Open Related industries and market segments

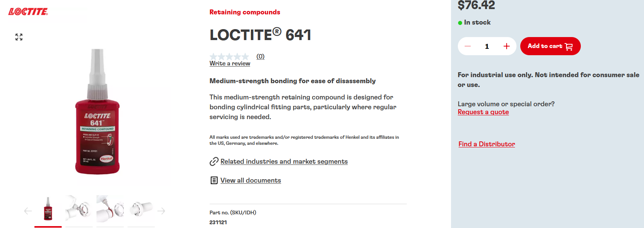pos(284,161)
